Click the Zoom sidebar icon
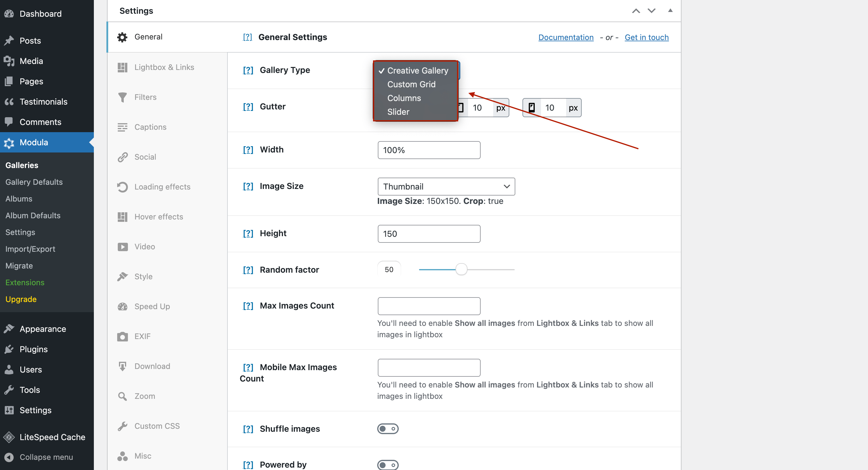 pos(122,396)
